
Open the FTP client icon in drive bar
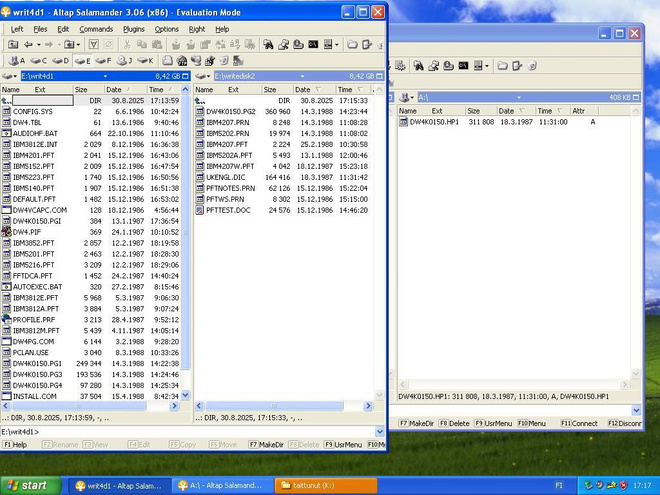182,61
